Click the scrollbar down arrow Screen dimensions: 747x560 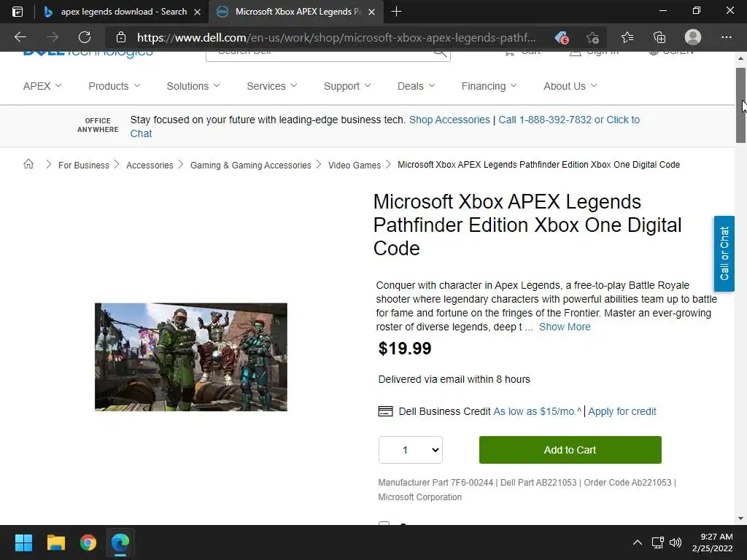pos(740,518)
